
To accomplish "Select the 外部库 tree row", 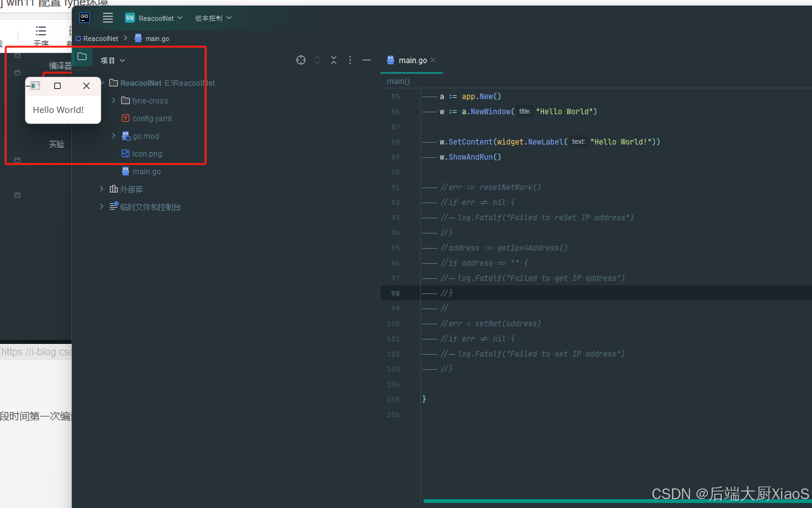I will pyautogui.click(x=126, y=189).
